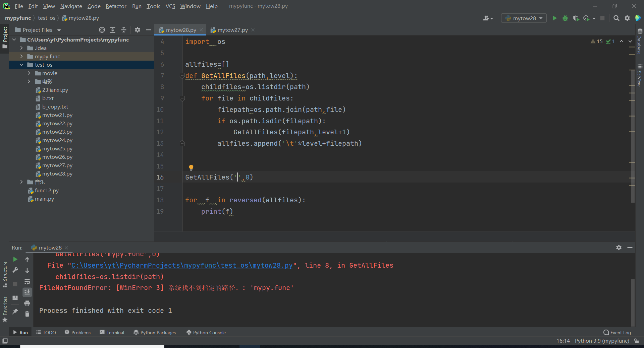Run with coverage shield icon
Screen dimensions: 644x348
[x=576, y=18]
